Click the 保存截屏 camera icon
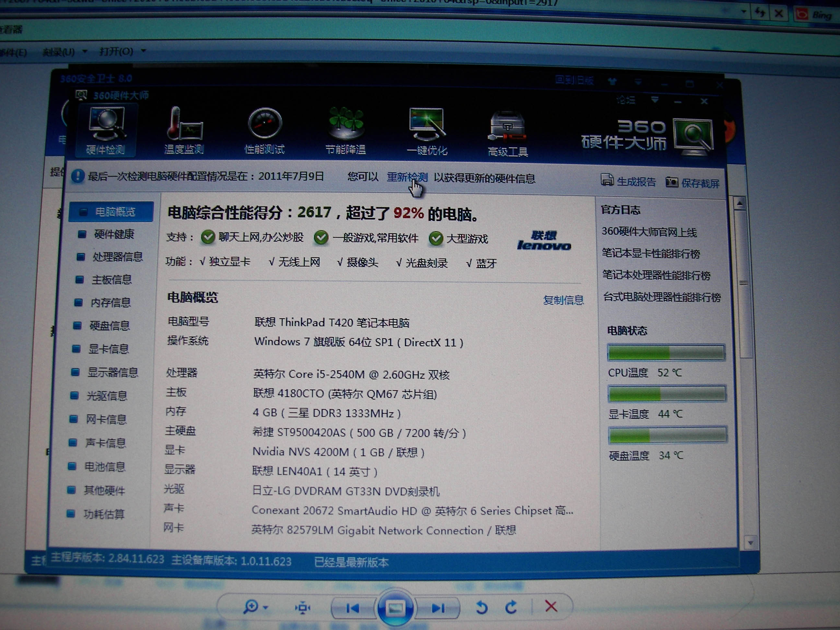840x630 pixels. coord(671,182)
